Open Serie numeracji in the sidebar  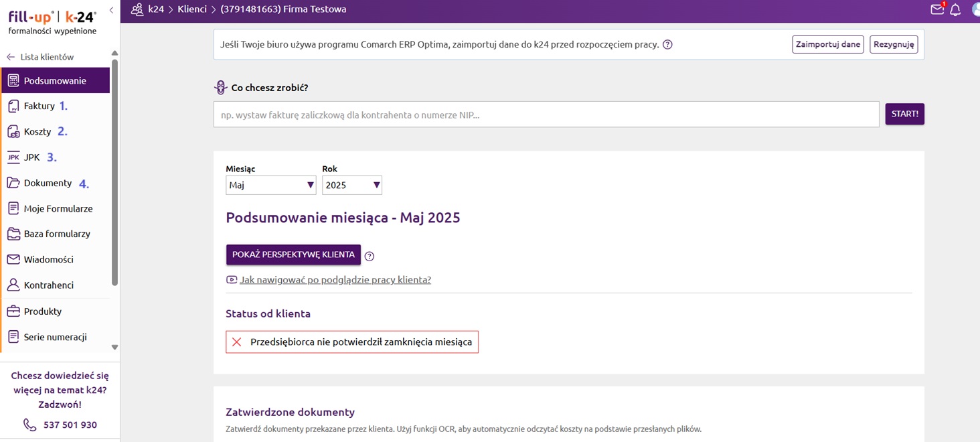point(55,337)
